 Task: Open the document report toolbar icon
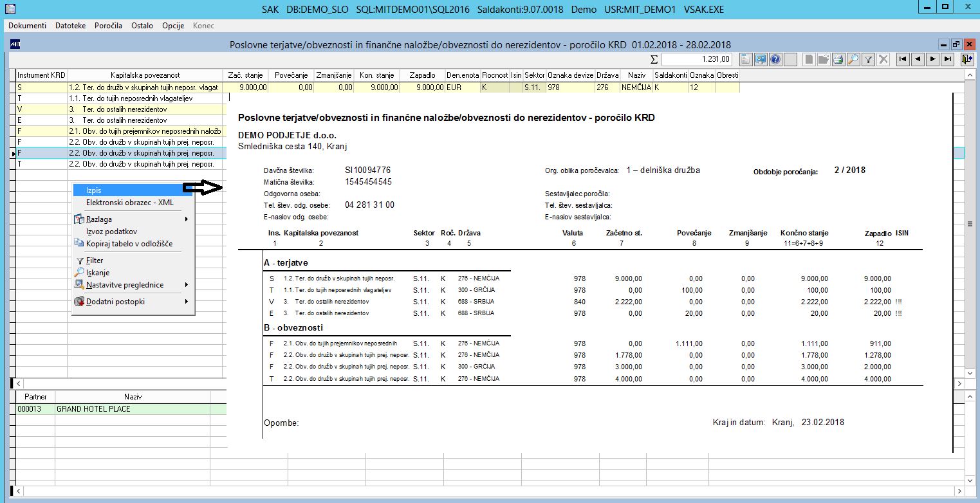[746, 59]
